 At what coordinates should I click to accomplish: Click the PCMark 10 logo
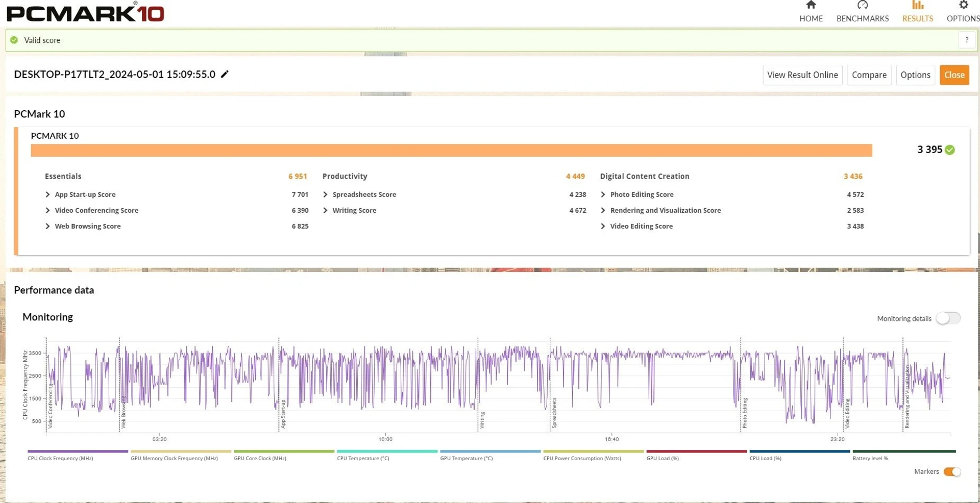(x=85, y=13)
